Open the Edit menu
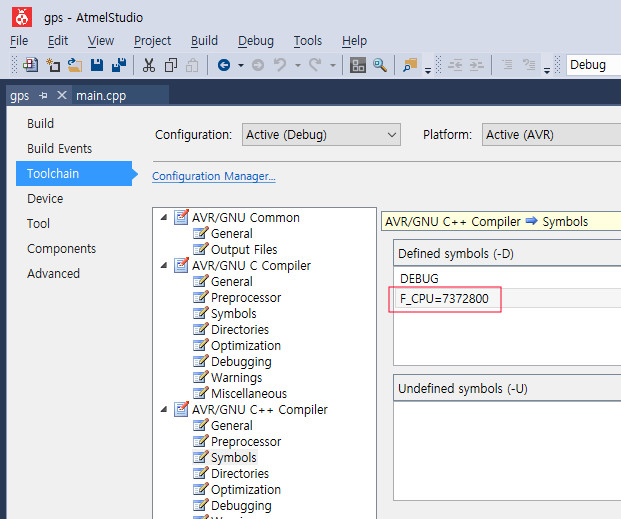 58,41
